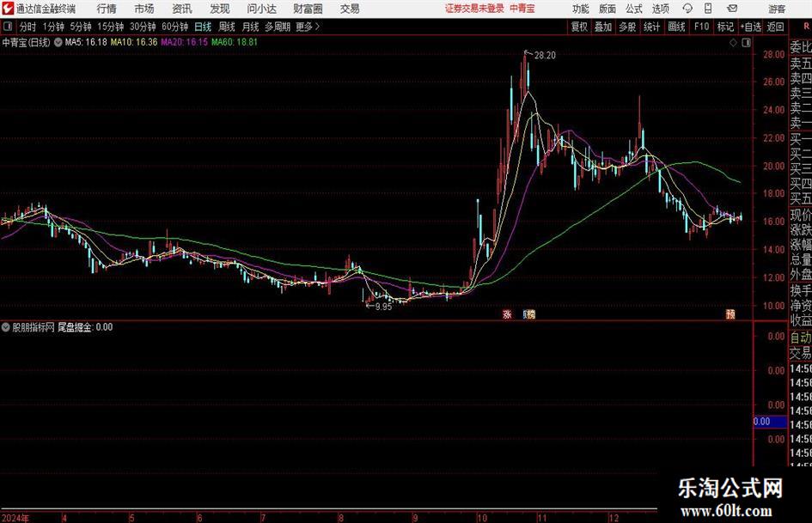The height and width of the screenshot is (523, 812).
Task: Select the 周线 weekly period
Action: click(x=227, y=27)
